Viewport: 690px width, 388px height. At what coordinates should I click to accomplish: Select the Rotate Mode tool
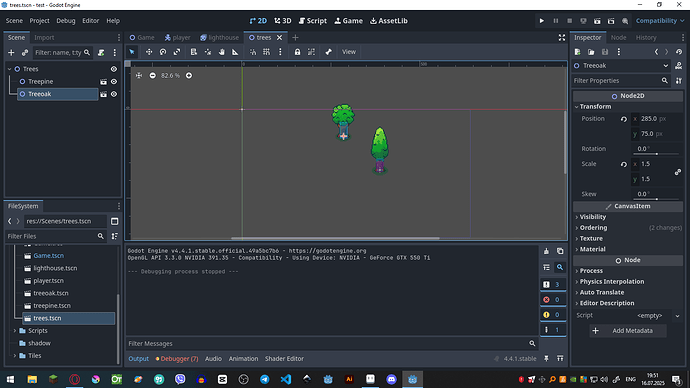[163, 52]
